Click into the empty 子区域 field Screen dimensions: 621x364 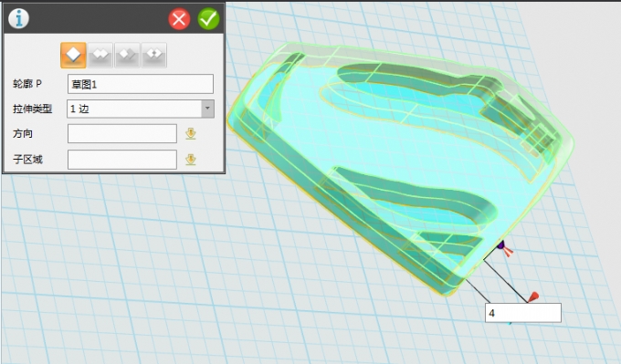(122, 160)
